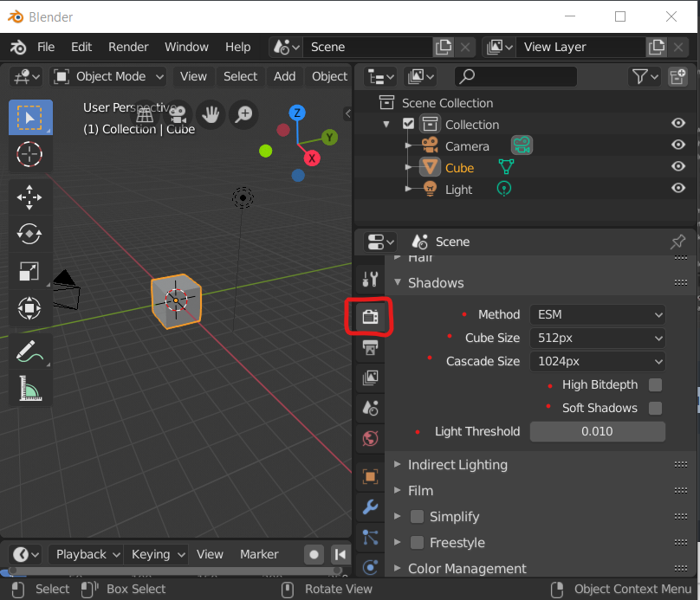Open the Keying dropdown in timeline
The image size is (700, 600).
pyautogui.click(x=156, y=554)
